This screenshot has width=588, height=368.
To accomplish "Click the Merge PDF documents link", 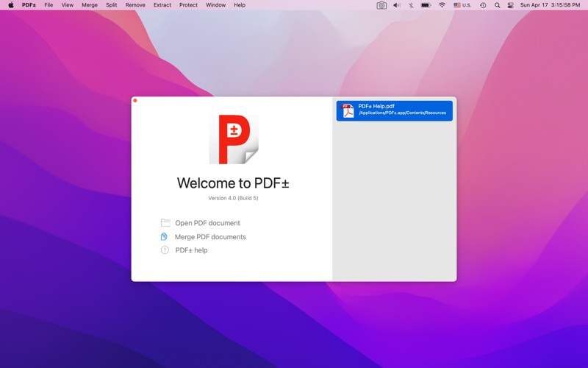I will point(210,237).
